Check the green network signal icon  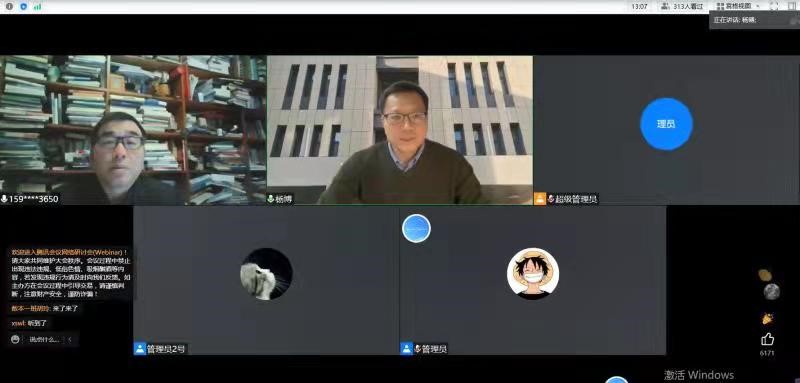[x=37, y=7]
